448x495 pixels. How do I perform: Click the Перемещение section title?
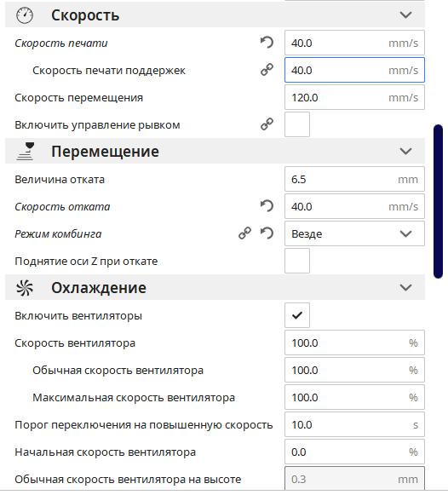click(x=105, y=152)
